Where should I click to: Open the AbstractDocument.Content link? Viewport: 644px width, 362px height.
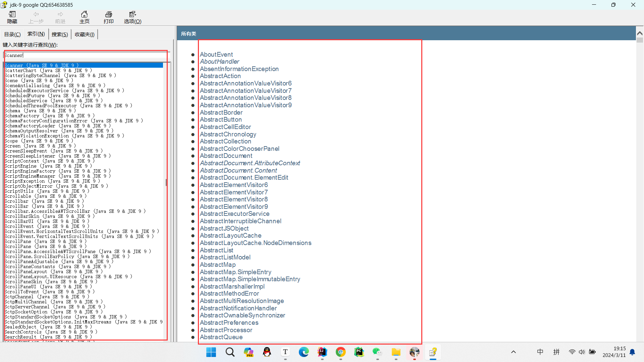pyautogui.click(x=238, y=170)
